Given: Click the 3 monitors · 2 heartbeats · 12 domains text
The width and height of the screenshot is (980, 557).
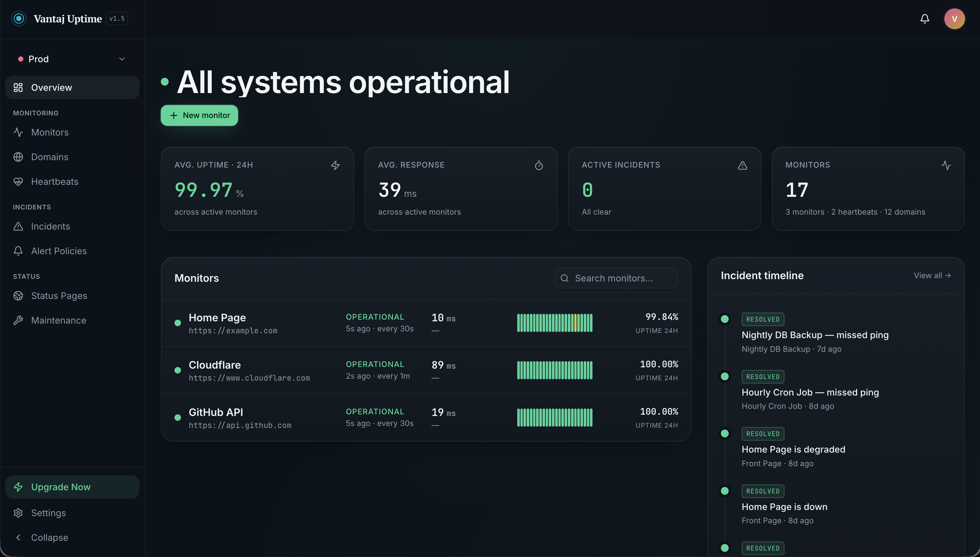Looking at the screenshot, I should pyautogui.click(x=855, y=212).
